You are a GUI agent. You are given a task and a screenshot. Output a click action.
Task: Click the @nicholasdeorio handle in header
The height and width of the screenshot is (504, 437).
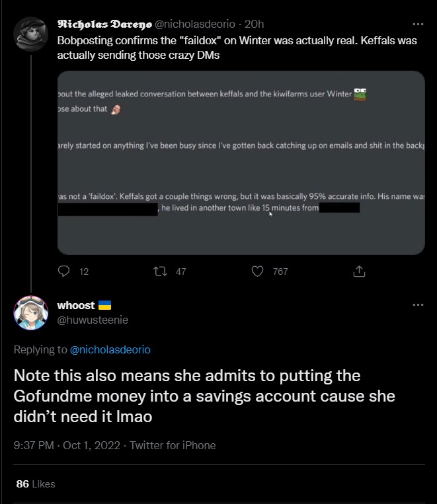point(195,24)
